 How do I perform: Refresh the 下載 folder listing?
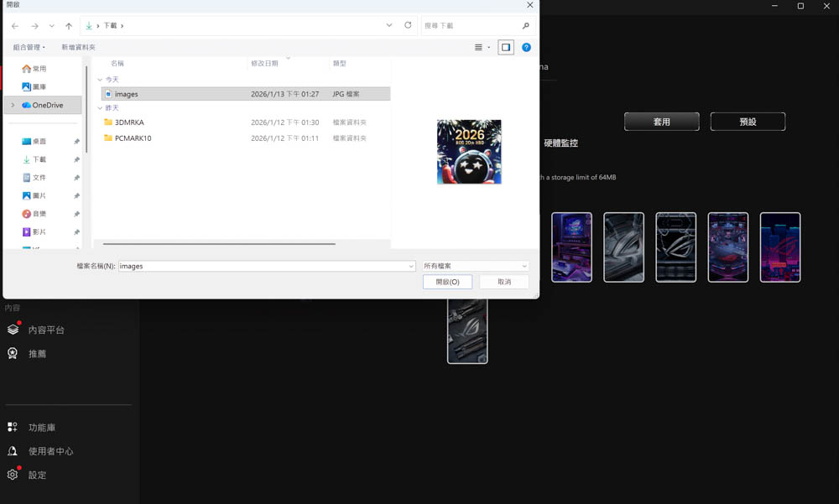point(408,26)
